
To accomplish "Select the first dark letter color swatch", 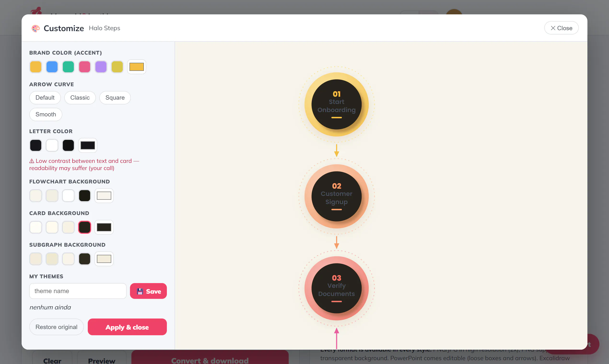I will pyautogui.click(x=36, y=145).
